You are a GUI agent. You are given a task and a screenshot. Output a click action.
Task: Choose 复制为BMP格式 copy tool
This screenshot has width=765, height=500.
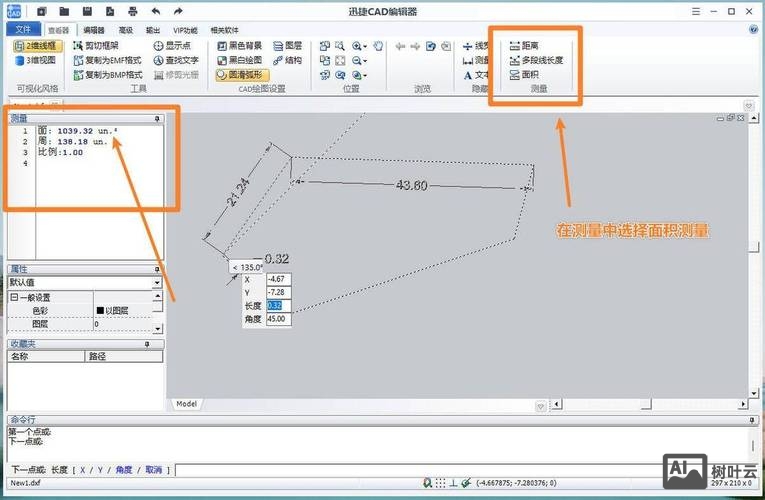108,75
